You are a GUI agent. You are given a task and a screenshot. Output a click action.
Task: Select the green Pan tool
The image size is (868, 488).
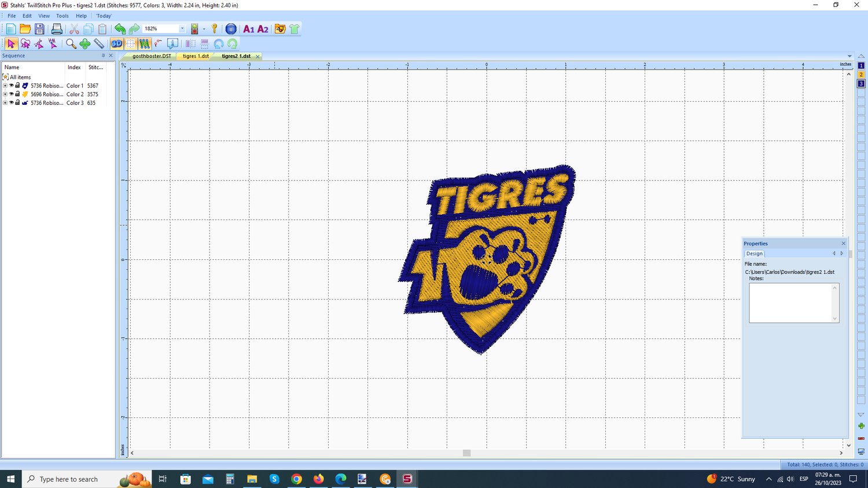pos(85,43)
